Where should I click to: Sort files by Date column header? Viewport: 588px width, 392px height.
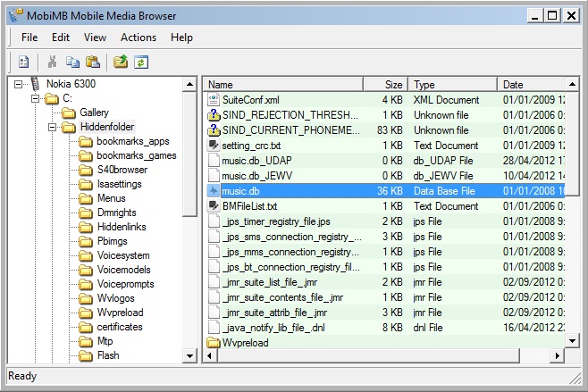(532, 85)
